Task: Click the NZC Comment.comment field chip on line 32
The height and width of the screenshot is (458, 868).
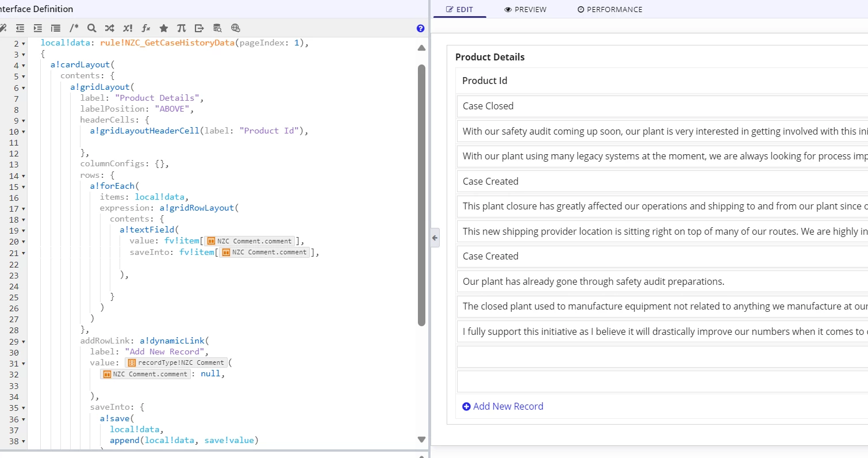Action: coord(145,374)
